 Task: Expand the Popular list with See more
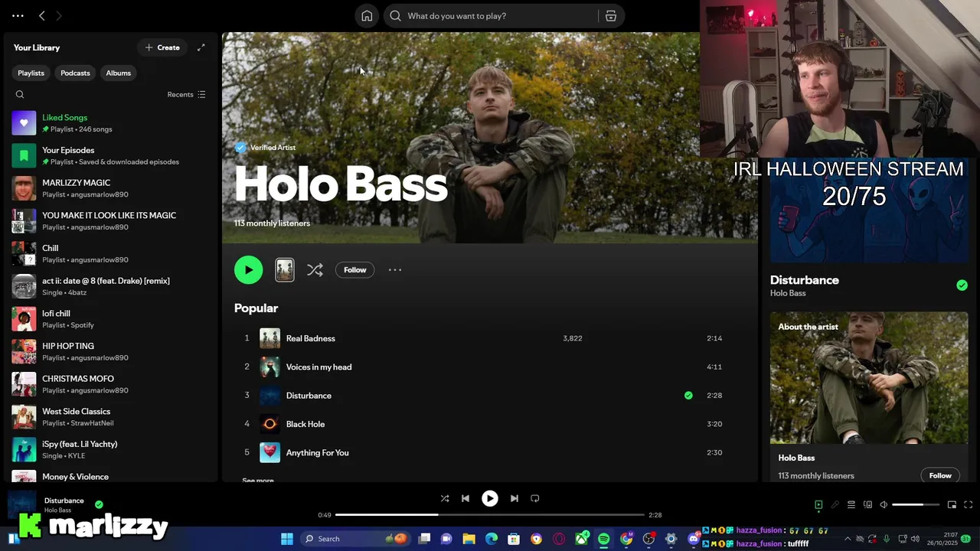pos(258,480)
